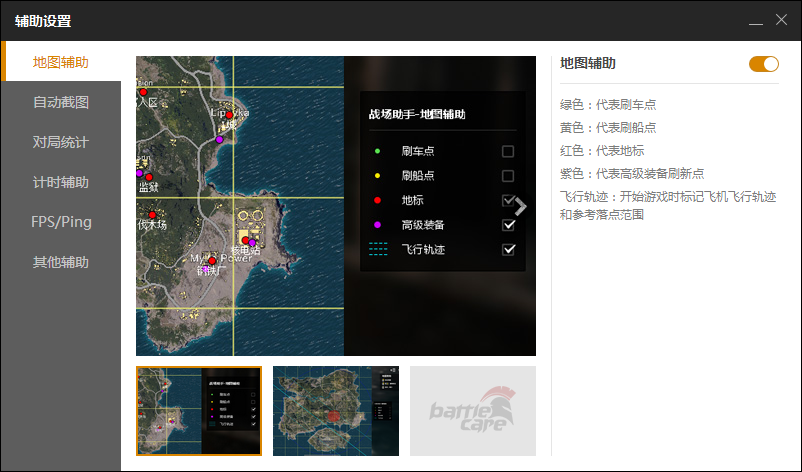Click the dashed 飞行轨迹 legend icon
Image resolution: width=802 pixels, height=472 pixels.
point(378,249)
